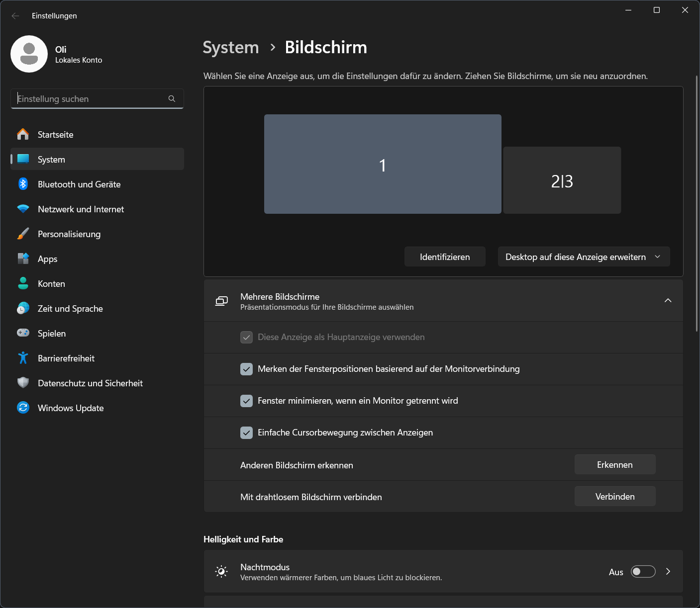Click the search magnifier icon
This screenshot has height=608, width=700.
click(x=172, y=98)
